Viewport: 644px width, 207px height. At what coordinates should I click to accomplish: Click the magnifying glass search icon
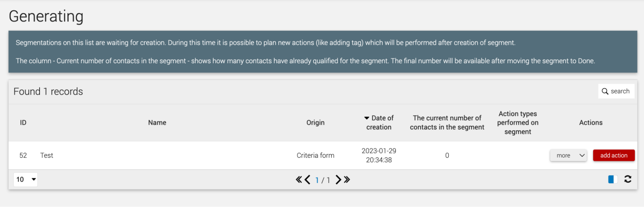pyautogui.click(x=605, y=91)
